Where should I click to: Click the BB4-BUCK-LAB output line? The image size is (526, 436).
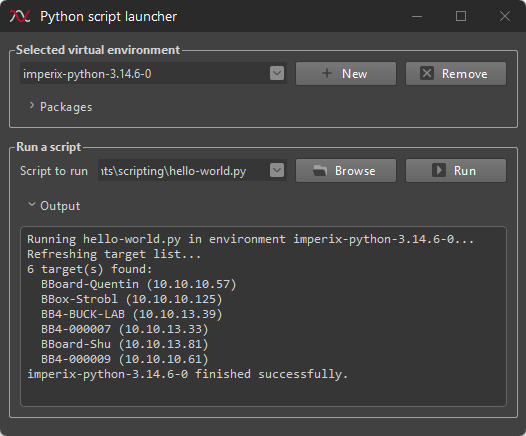[132, 314]
